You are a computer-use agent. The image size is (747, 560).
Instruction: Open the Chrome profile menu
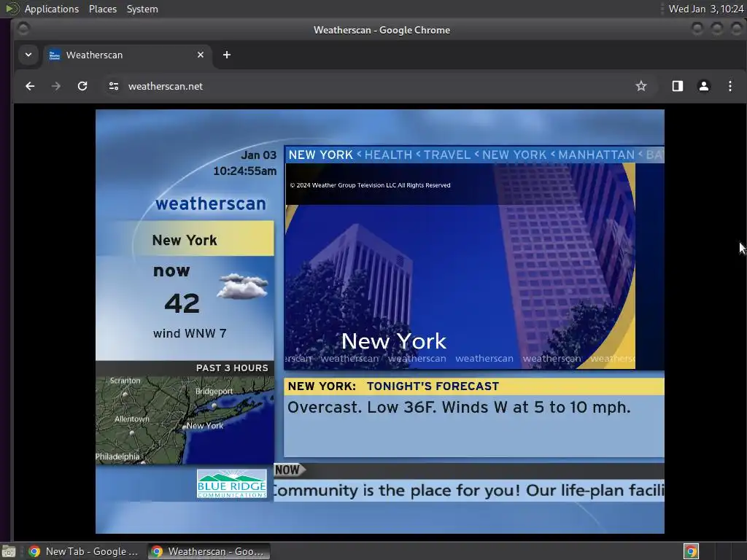pyautogui.click(x=704, y=86)
